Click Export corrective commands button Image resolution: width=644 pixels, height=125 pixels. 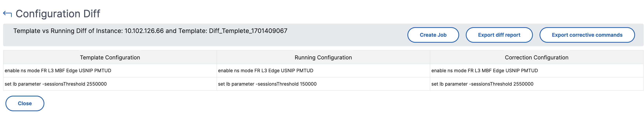pyautogui.click(x=587, y=35)
